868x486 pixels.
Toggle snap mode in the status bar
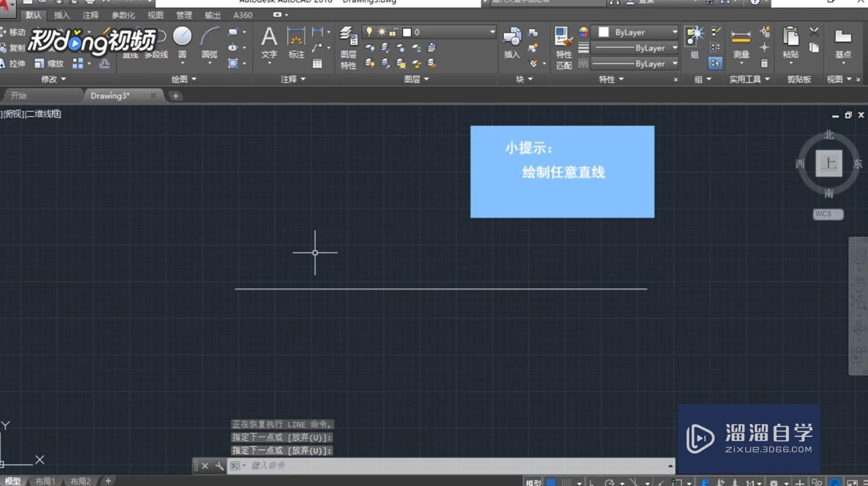567,482
